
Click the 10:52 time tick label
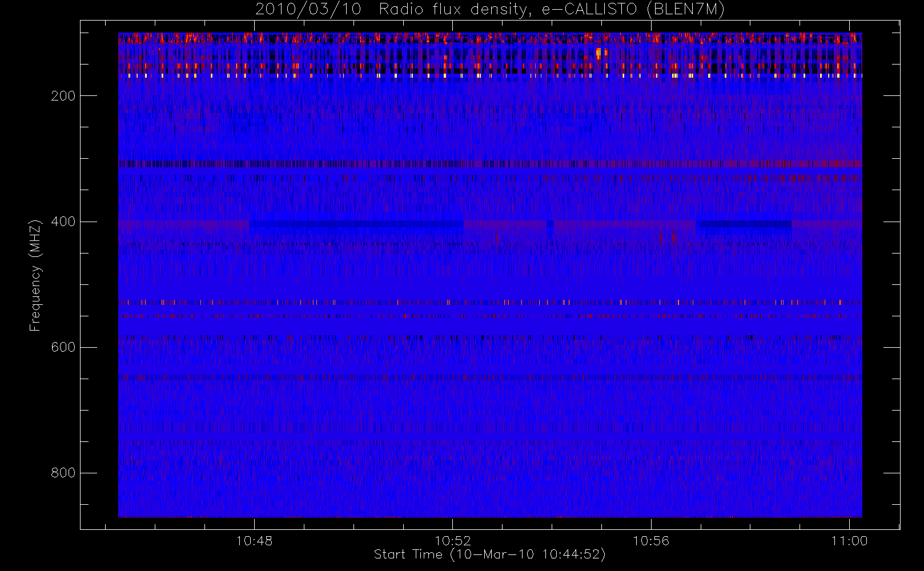point(452,541)
